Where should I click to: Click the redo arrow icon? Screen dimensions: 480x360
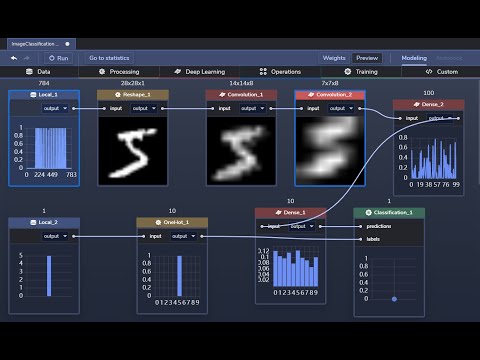pyautogui.click(x=27, y=58)
